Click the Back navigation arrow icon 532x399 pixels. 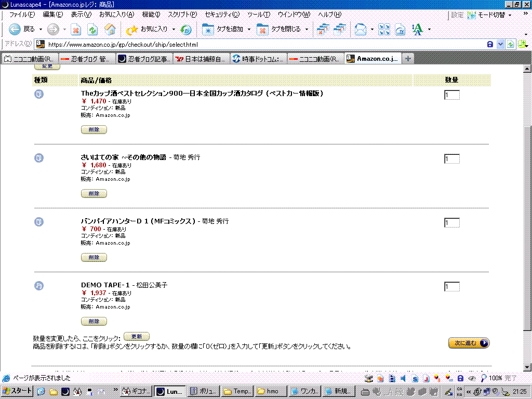tap(15, 30)
